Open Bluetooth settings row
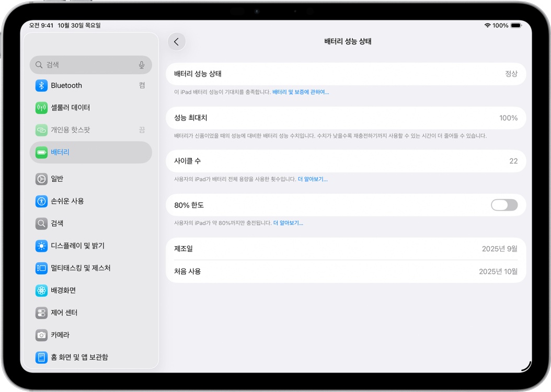 (90, 85)
